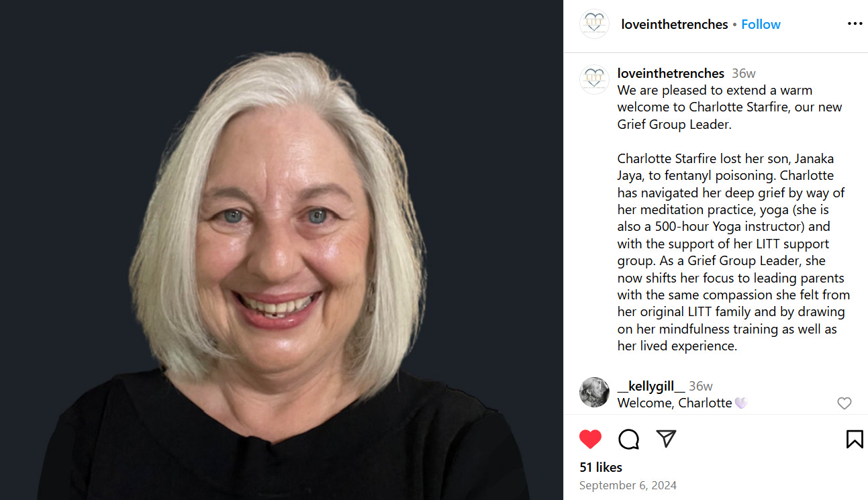Open __kellygill__ profile picture
The height and width of the screenshot is (500, 868).
pos(594,392)
